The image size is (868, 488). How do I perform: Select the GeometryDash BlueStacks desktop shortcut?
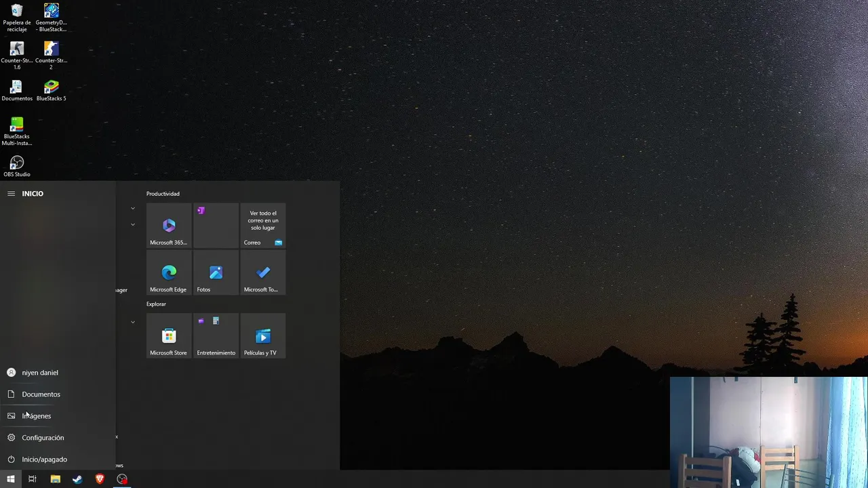51,18
